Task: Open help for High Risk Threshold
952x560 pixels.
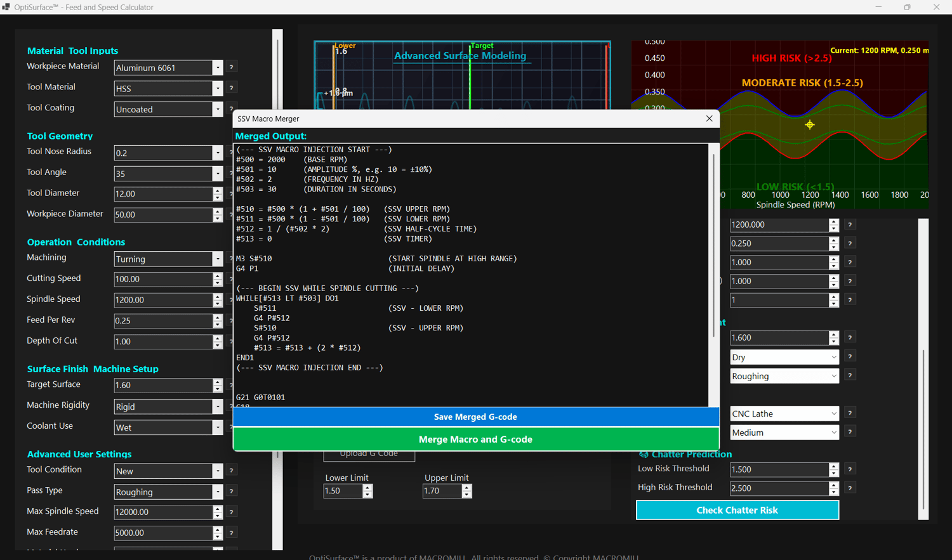Action: coord(850,488)
